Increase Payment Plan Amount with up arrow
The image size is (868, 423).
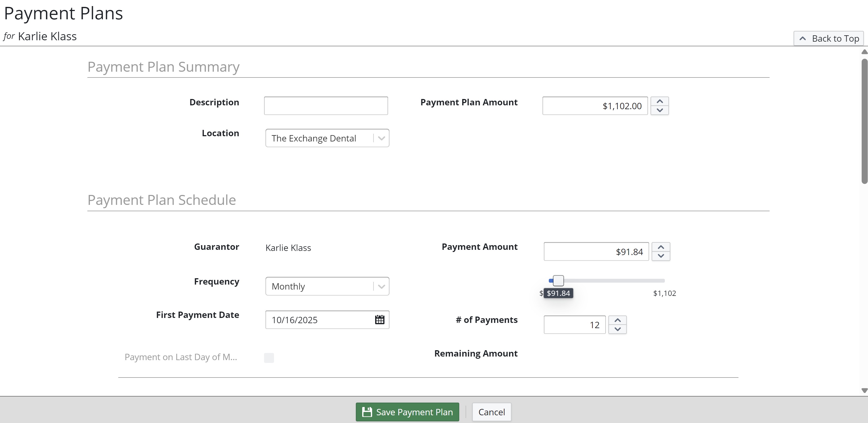(659, 101)
